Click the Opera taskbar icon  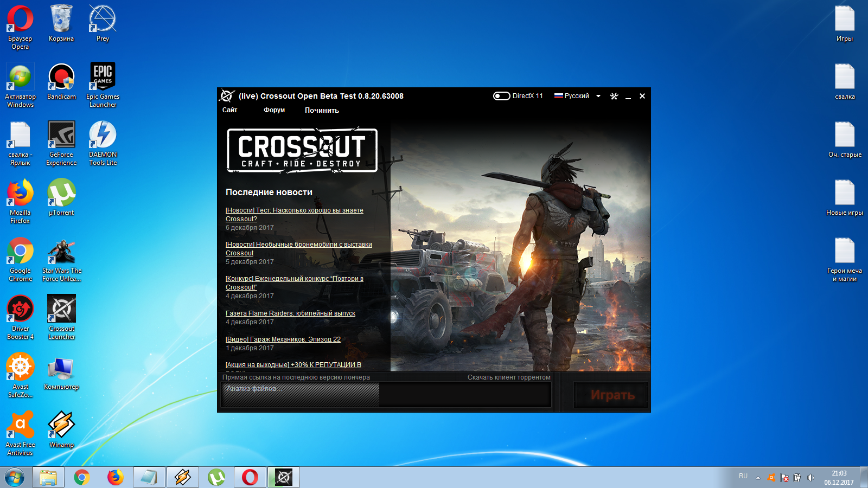click(250, 477)
